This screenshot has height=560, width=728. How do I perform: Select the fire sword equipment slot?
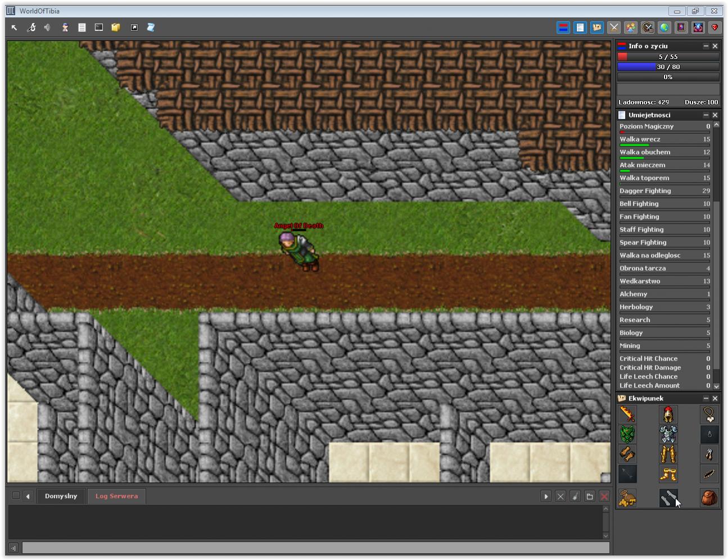pos(627,415)
